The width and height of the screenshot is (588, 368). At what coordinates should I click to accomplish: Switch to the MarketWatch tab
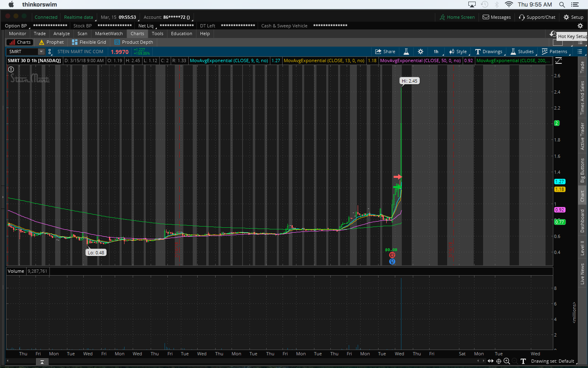coord(109,34)
